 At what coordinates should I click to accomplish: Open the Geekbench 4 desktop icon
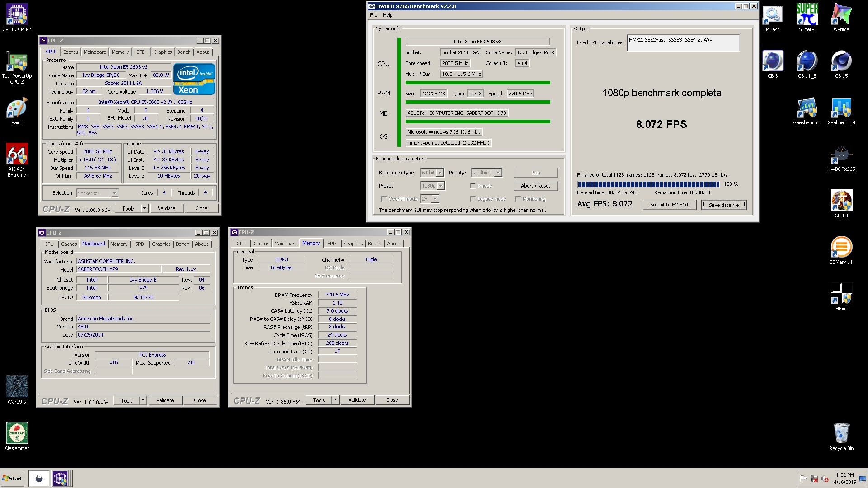pyautogui.click(x=841, y=111)
